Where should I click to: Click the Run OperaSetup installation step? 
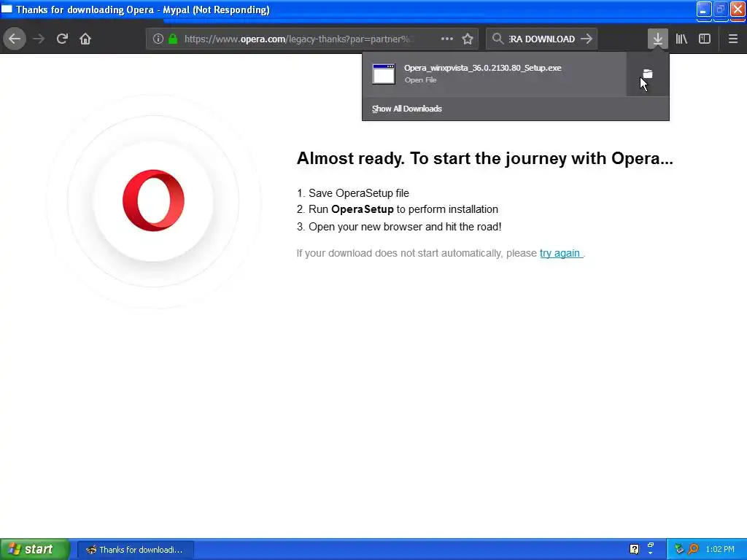tap(398, 209)
